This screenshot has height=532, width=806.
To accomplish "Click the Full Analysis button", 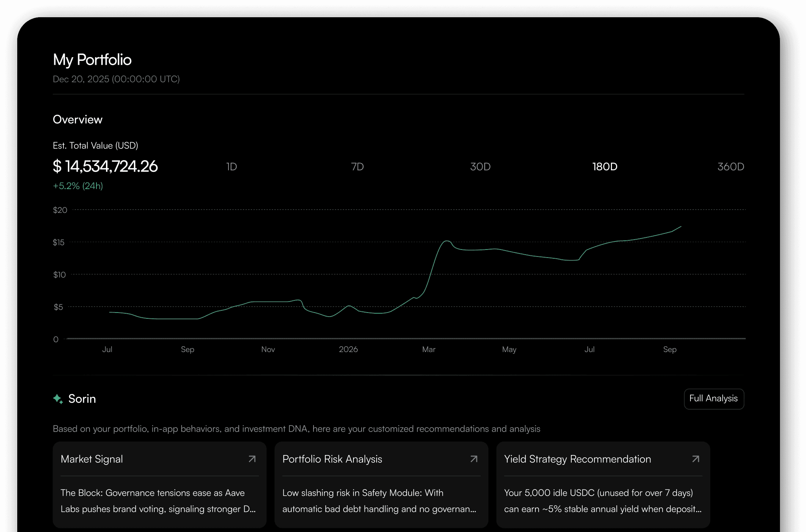I will point(714,399).
